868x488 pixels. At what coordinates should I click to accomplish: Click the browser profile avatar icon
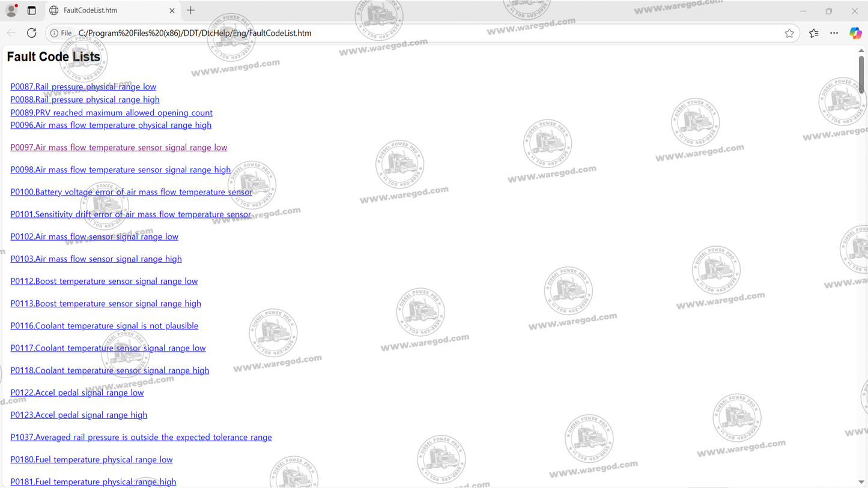[x=11, y=10]
